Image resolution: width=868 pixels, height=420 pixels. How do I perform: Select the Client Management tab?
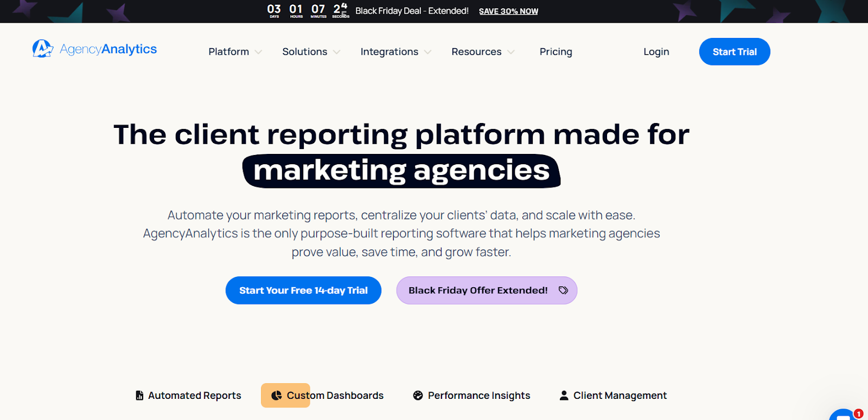pyautogui.click(x=613, y=396)
